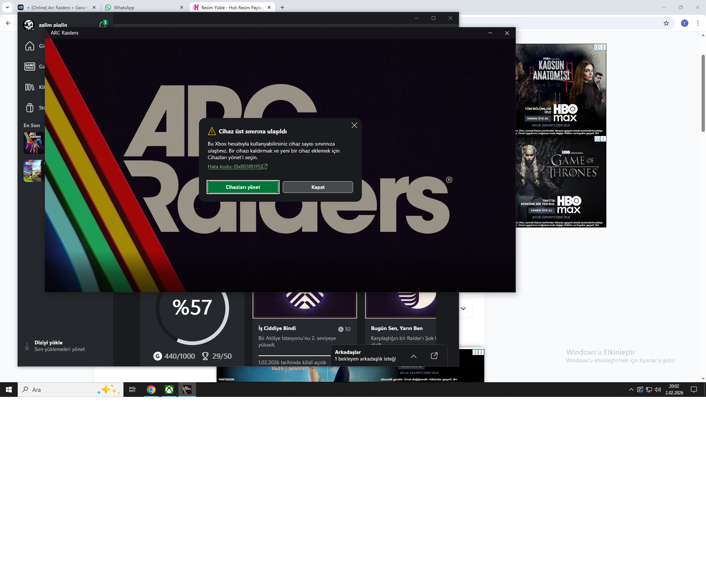Open the Windows notification center
Screen dimensions: 706x588
click(x=694, y=390)
